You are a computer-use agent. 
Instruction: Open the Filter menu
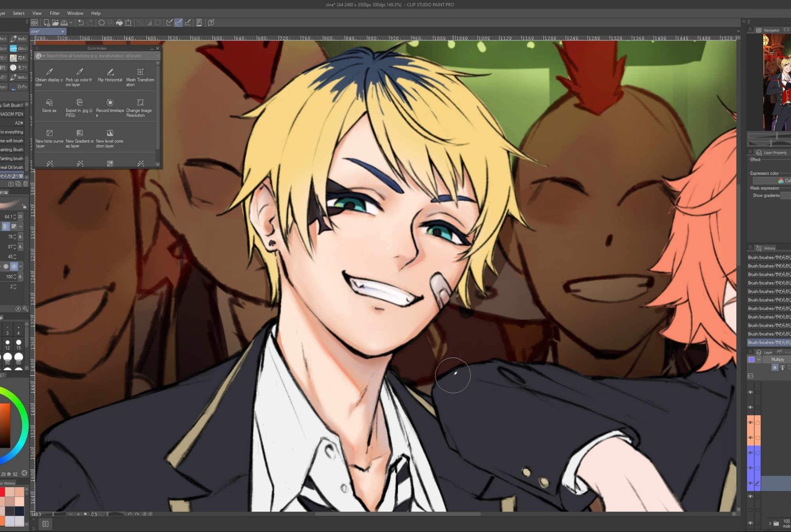[55, 13]
